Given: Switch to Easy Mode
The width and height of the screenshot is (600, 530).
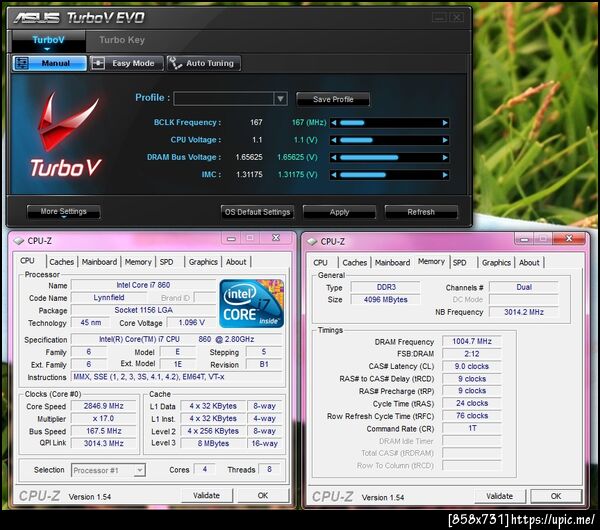Looking at the screenshot, I should pyautogui.click(x=127, y=63).
